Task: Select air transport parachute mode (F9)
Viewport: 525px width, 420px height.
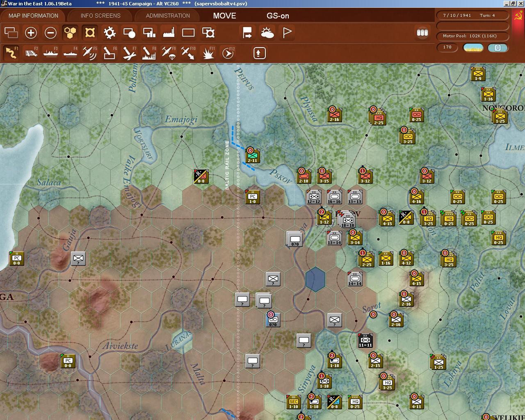Action: 169,53
